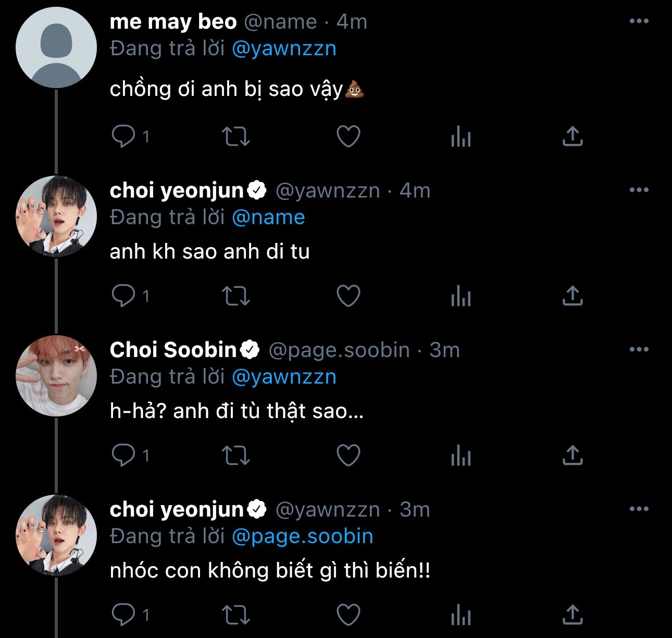
Task: Open the @page.soobin mention link
Action: point(302,536)
